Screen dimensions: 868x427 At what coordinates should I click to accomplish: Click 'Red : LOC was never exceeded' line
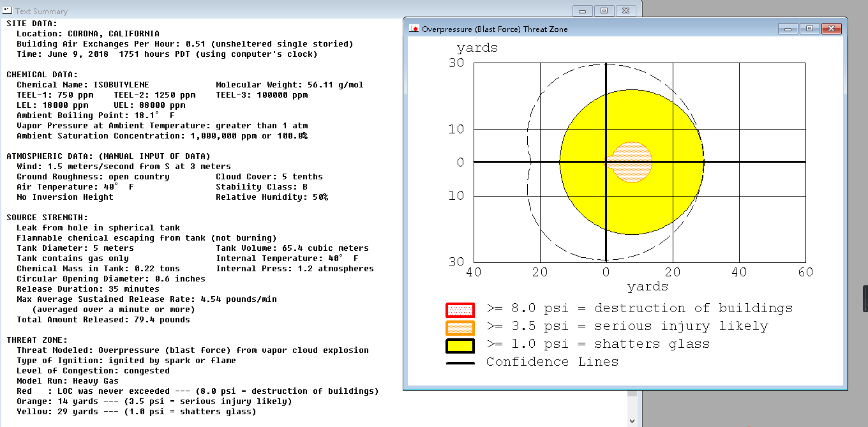pos(198,391)
